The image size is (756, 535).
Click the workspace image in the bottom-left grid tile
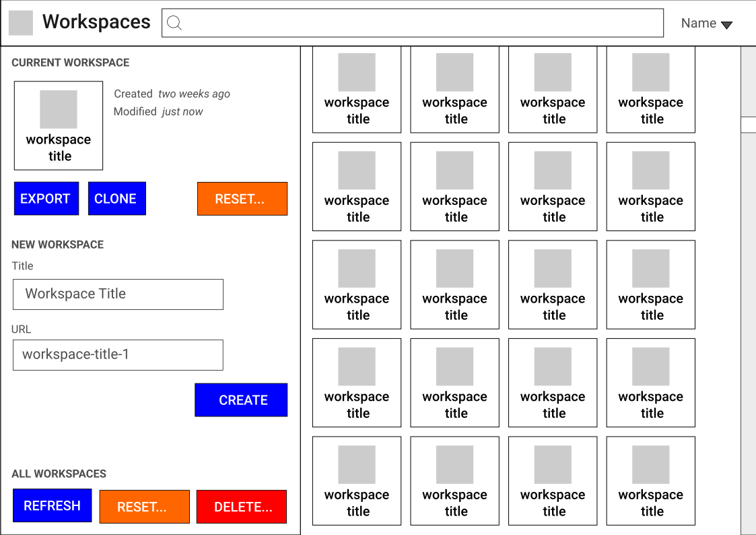click(356, 464)
